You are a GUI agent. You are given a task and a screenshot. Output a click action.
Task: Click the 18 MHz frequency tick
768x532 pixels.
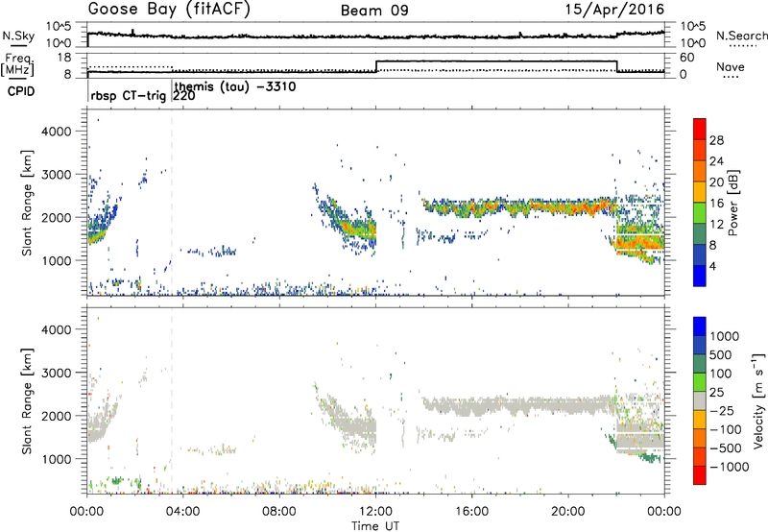point(64,58)
